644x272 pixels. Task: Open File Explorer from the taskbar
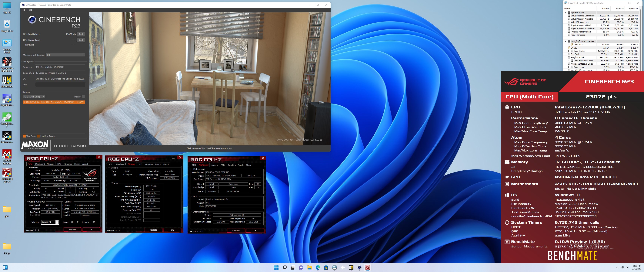[309, 267]
